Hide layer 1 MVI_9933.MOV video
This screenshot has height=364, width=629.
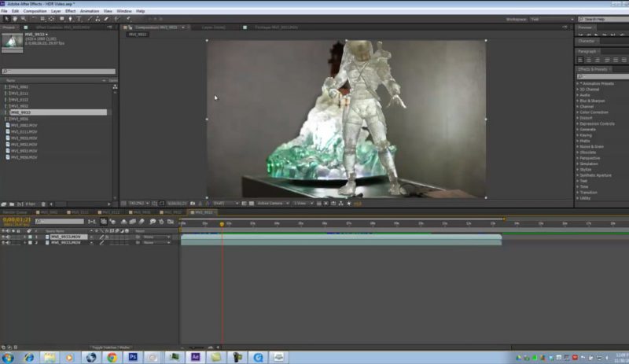coord(4,237)
